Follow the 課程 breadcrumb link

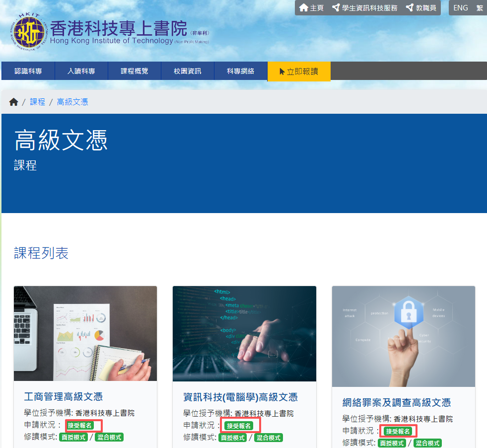click(38, 101)
